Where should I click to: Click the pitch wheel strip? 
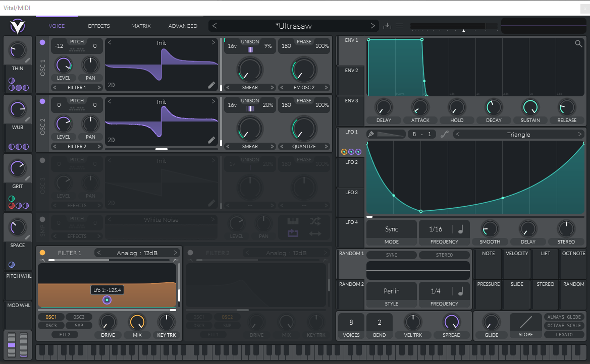pos(12,344)
